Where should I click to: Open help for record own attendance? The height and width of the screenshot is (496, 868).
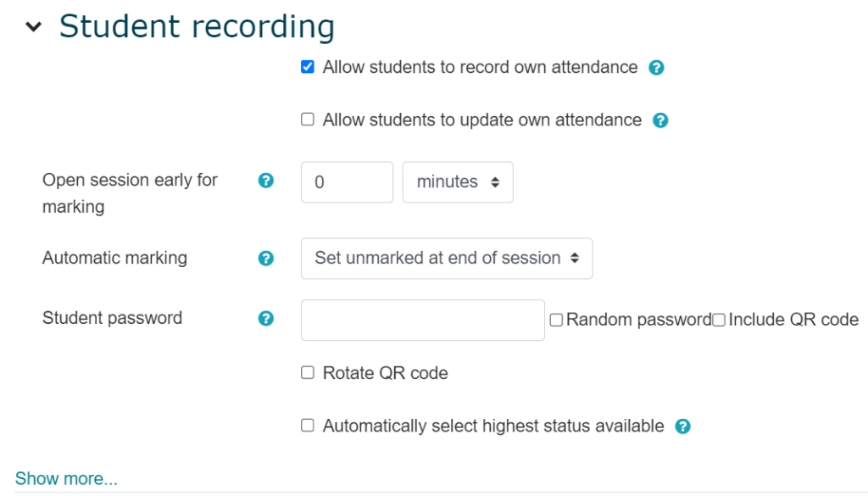tap(656, 68)
